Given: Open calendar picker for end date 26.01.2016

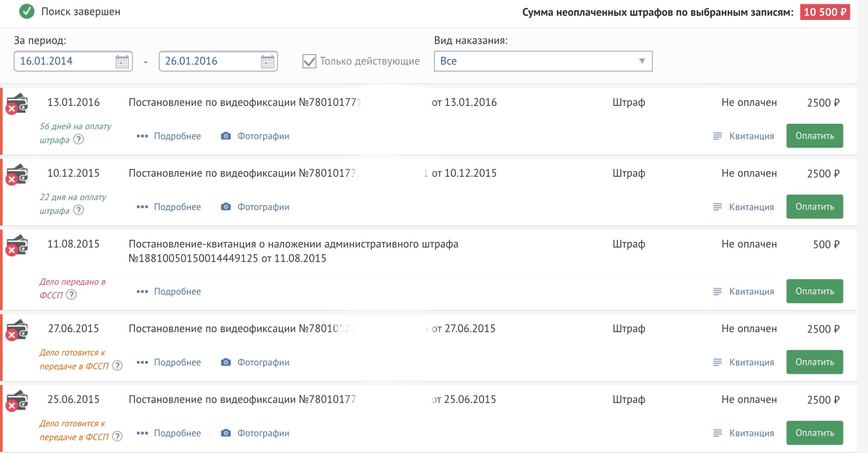Looking at the screenshot, I should 267,61.
